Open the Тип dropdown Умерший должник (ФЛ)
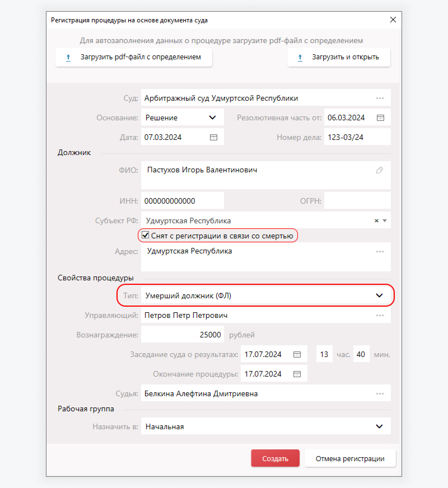 tap(266, 295)
